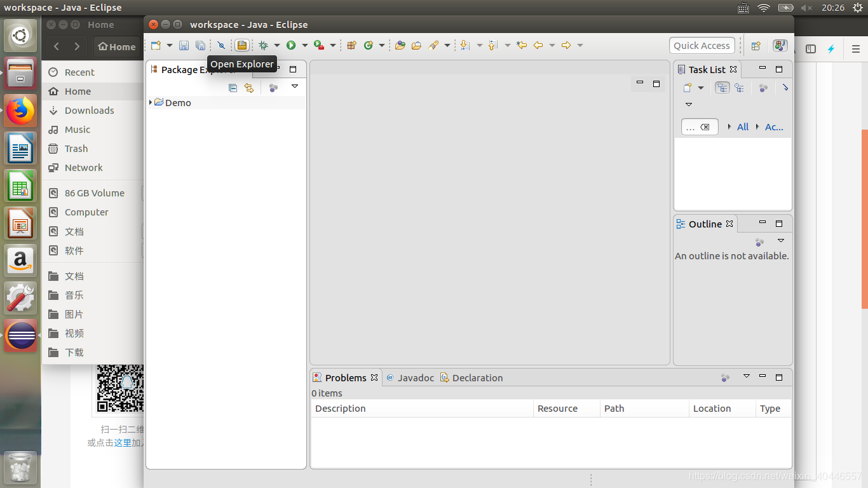Click the Quick Access button
868x488 pixels.
tap(702, 45)
